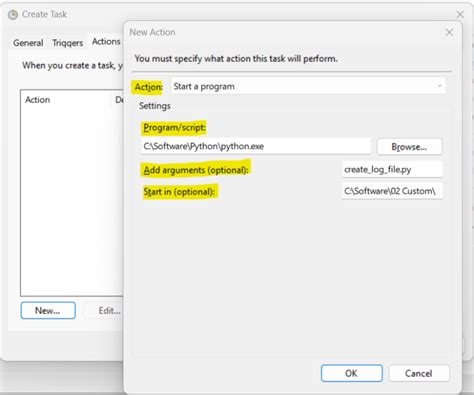Click the Program/script path input field
Screen dimensions: 474x395
tap(256, 146)
